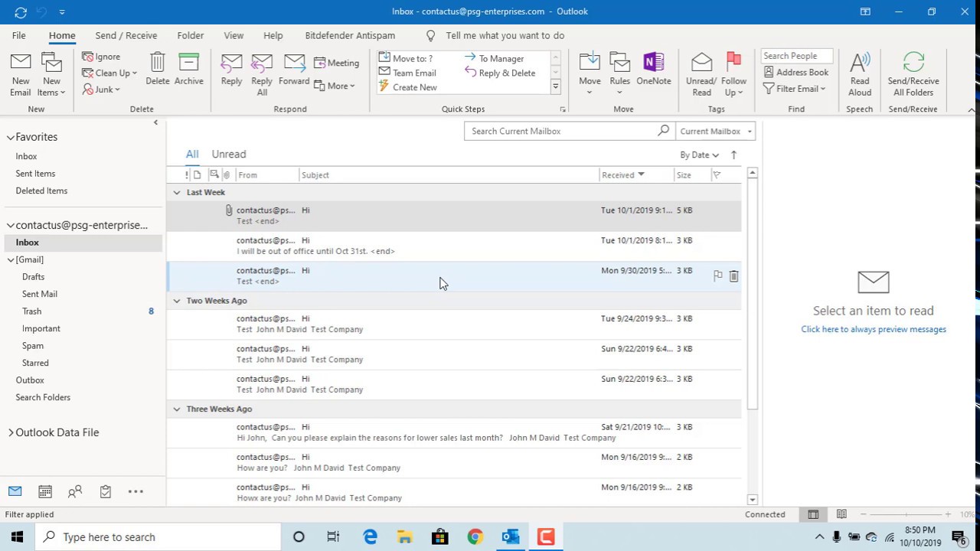Switch to Tasks view

[106, 491]
